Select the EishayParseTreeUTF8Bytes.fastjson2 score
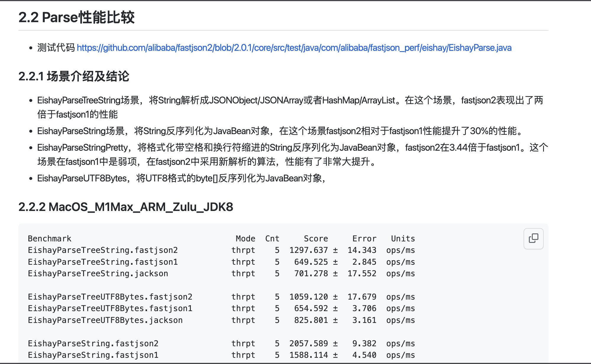 (x=309, y=297)
